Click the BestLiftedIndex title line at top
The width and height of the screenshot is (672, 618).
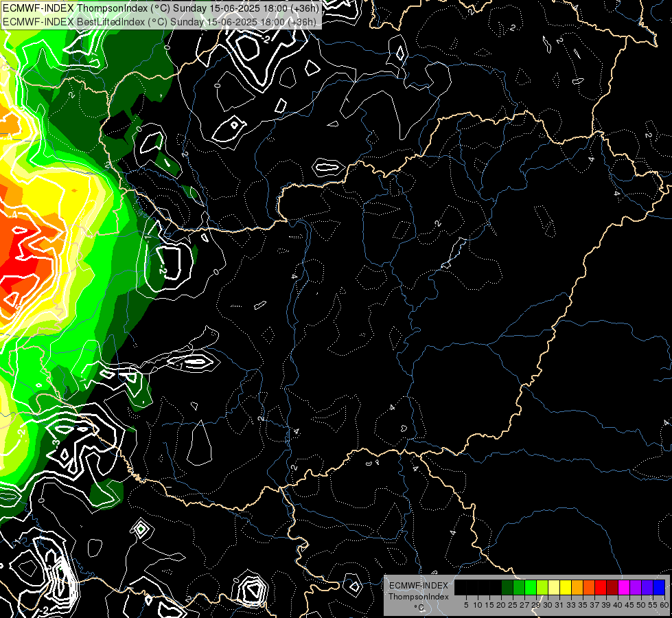point(159,22)
